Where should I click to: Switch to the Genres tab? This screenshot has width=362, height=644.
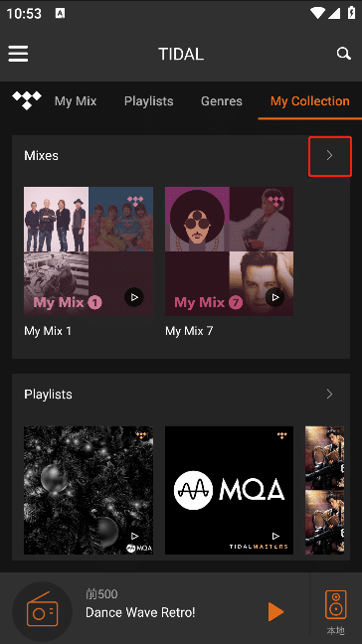[x=222, y=101]
